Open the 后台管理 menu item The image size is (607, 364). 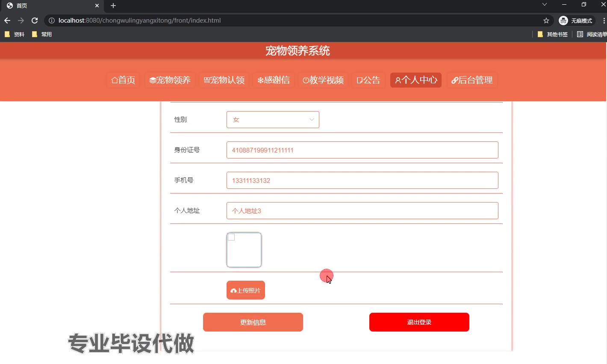472,80
